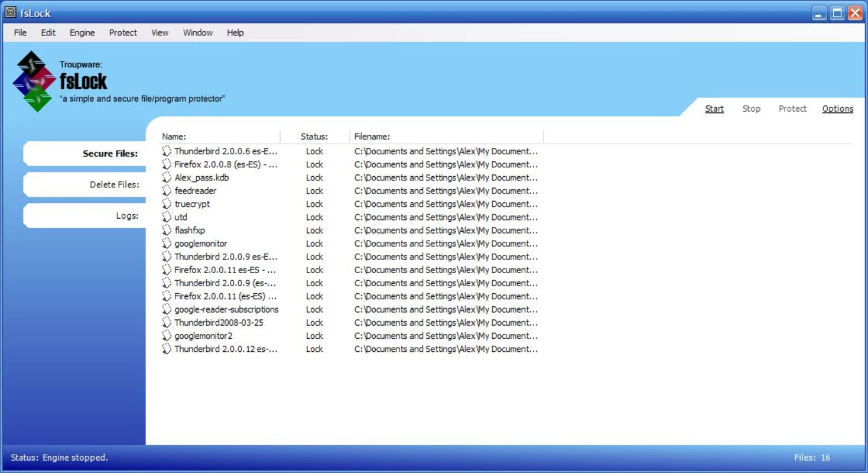Sort by the Filename column header
The height and width of the screenshot is (473, 868).
pos(372,137)
